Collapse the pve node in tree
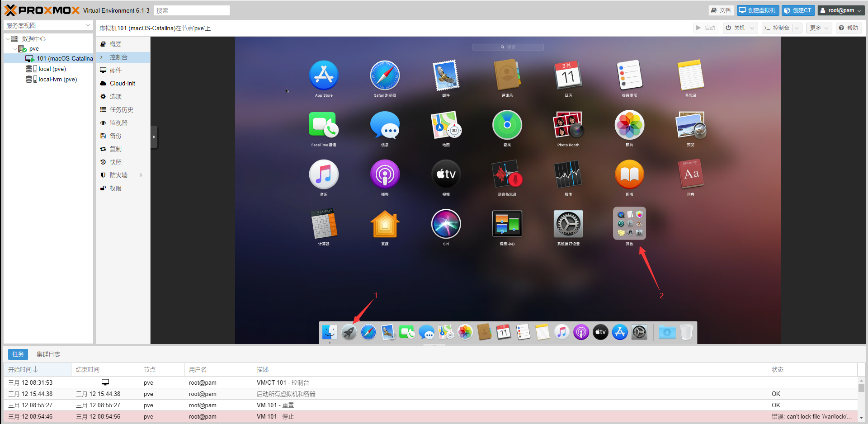The width and height of the screenshot is (868, 424). [x=15, y=49]
